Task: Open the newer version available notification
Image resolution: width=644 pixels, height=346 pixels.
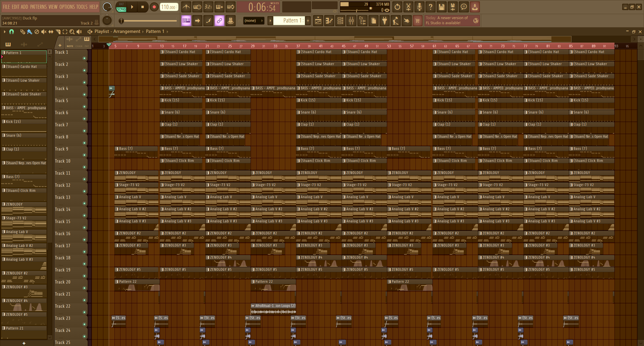Action: click(x=452, y=20)
